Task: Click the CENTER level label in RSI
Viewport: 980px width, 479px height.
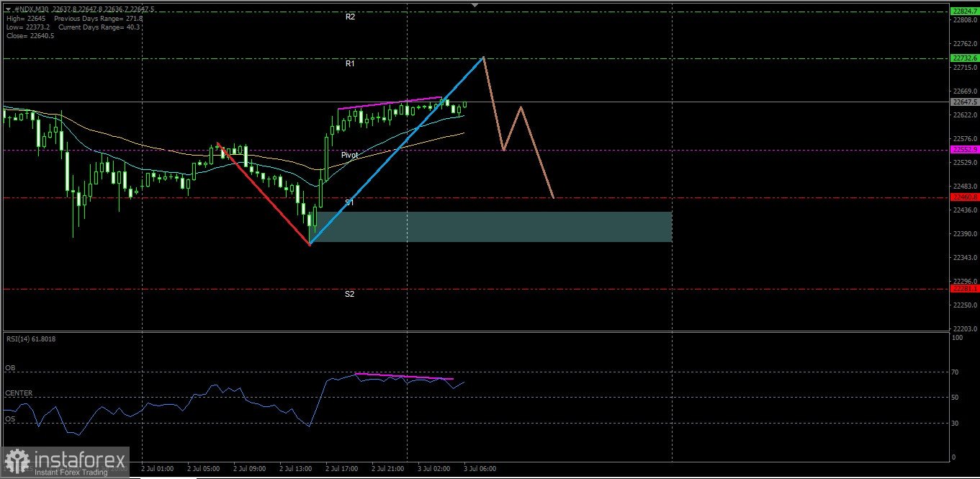Action: point(19,393)
